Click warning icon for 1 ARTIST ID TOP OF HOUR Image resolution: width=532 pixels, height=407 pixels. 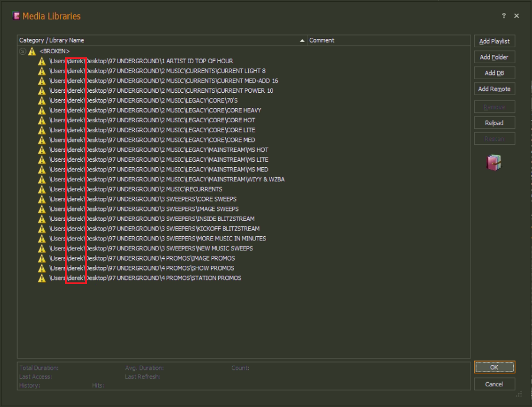click(42, 61)
